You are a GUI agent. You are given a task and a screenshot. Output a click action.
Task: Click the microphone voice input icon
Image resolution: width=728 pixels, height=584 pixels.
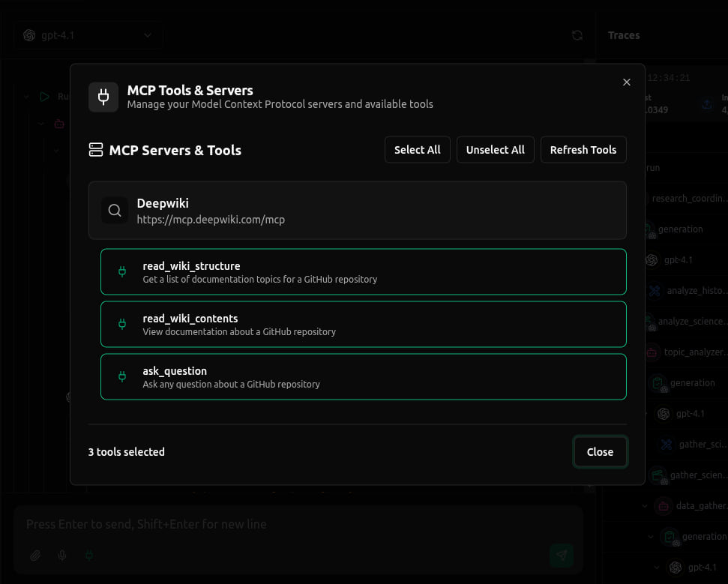point(62,556)
